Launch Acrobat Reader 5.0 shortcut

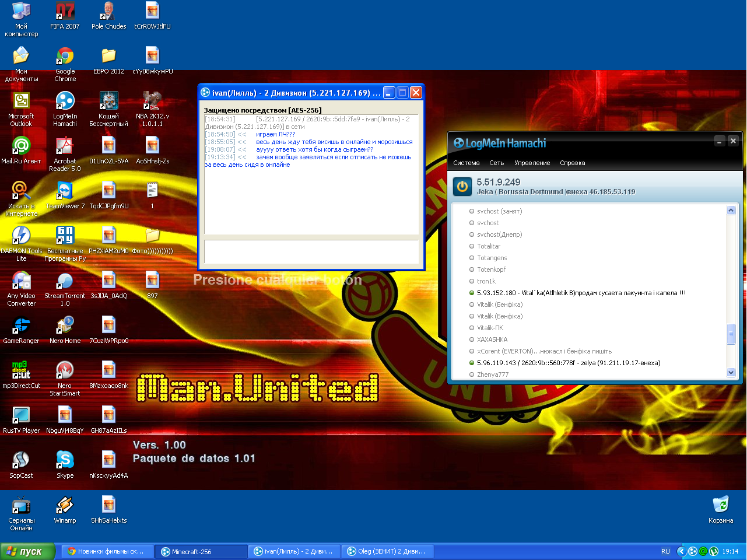click(65, 154)
